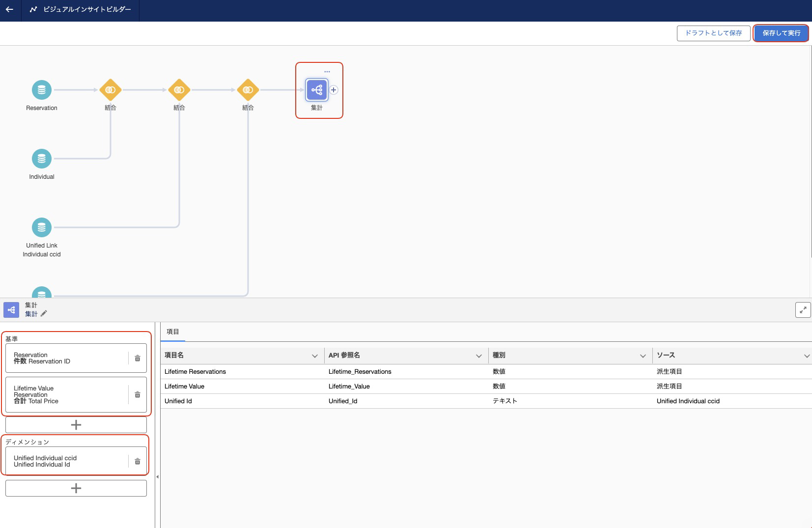Click the 集計 icon in panel header

(x=11, y=310)
